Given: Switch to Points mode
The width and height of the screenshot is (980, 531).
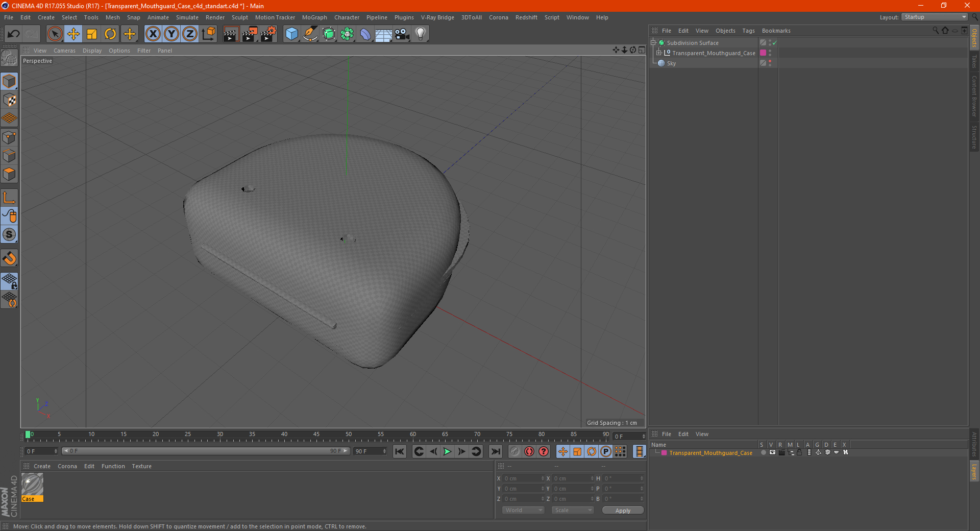Looking at the screenshot, I should coord(9,137).
